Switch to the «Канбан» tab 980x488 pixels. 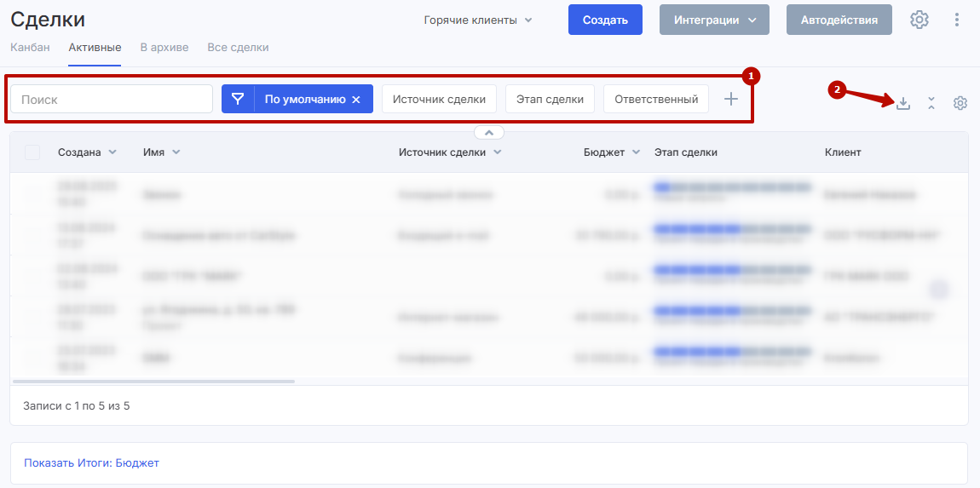[x=30, y=48]
